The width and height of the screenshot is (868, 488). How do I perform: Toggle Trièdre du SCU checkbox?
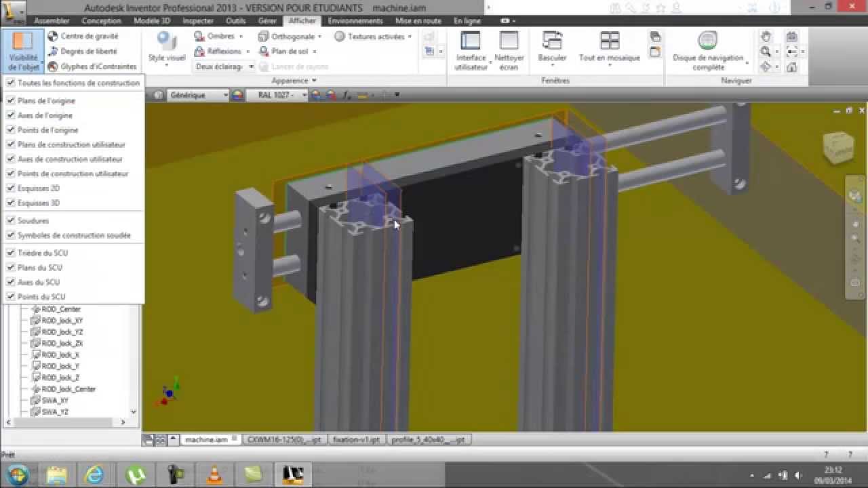[11, 253]
